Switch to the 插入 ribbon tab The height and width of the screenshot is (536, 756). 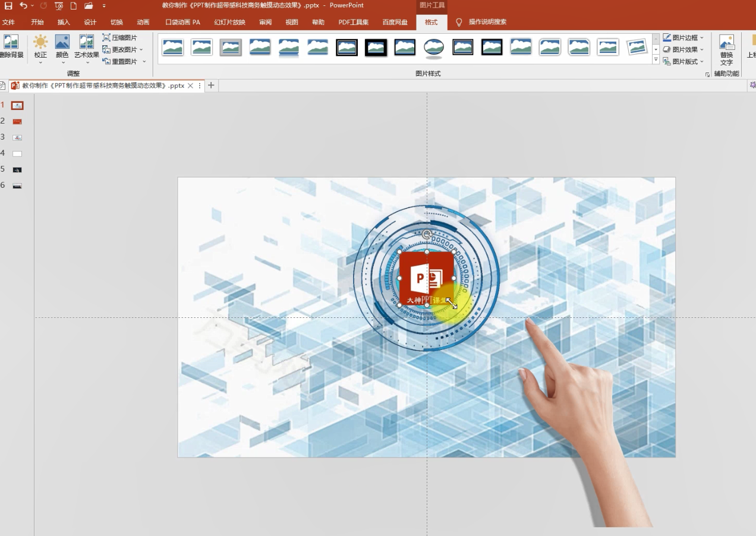click(64, 22)
